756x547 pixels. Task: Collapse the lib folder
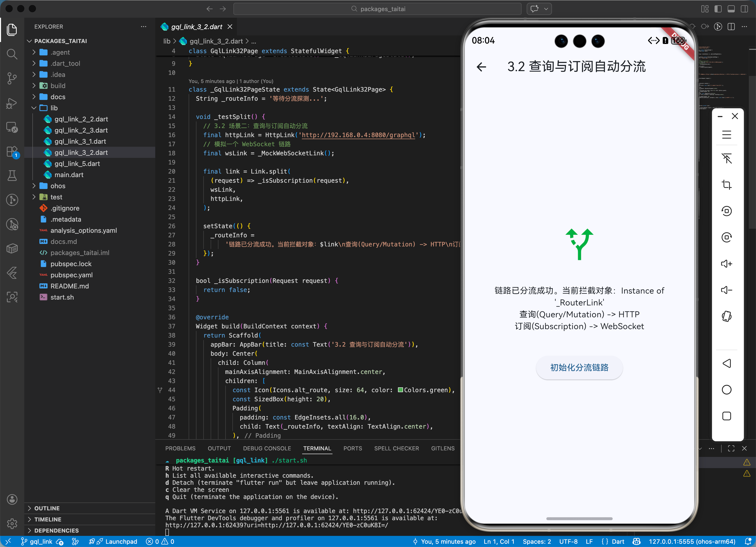click(54, 108)
